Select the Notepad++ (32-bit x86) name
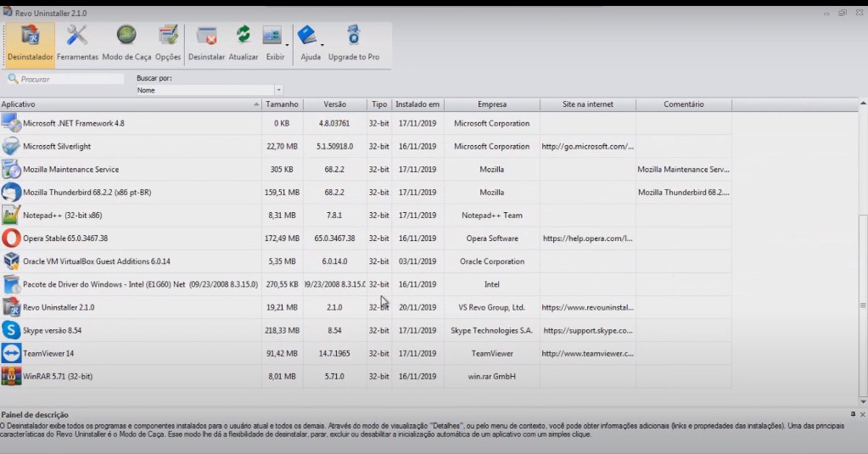This screenshot has height=454, width=868. pos(63,215)
